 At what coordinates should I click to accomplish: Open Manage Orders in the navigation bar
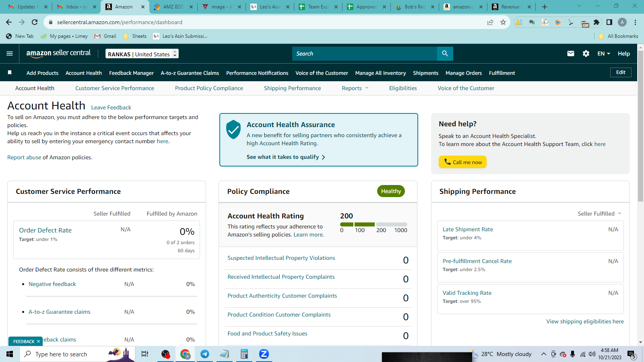[x=464, y=73]
